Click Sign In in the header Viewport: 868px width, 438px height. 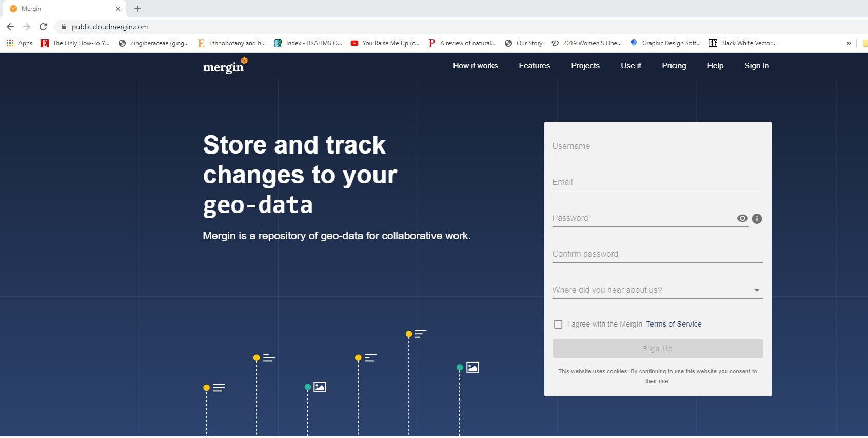pyautogui.click(x=757, y=66)
